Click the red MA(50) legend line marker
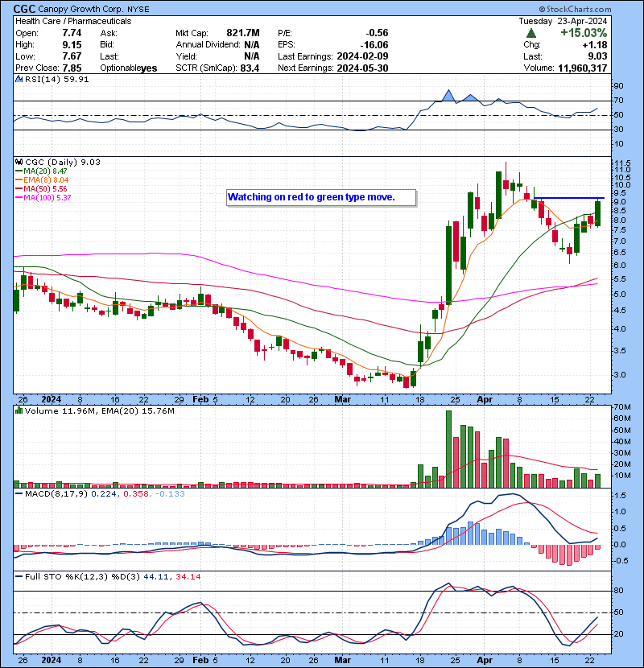Screen dimensions: 644x668 pyautogui.click(x=19, y=189)
